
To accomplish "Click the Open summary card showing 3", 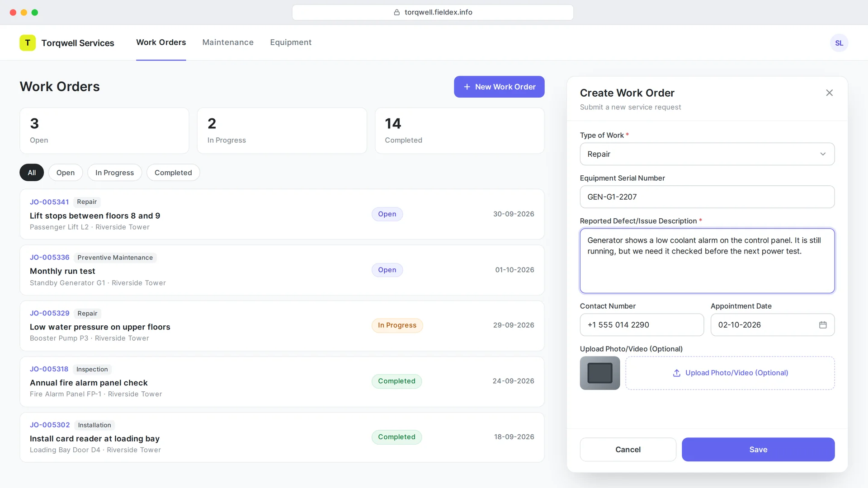I will [104, 131].
